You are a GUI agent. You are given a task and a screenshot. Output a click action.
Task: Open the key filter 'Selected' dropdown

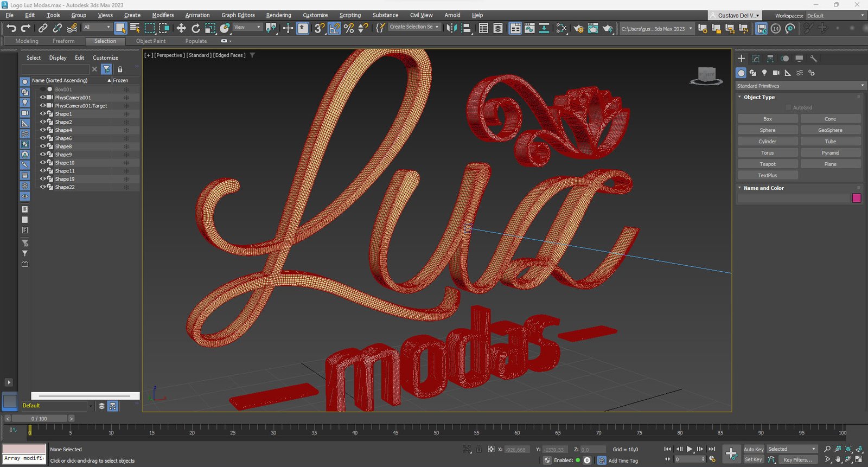pos(792,449)
